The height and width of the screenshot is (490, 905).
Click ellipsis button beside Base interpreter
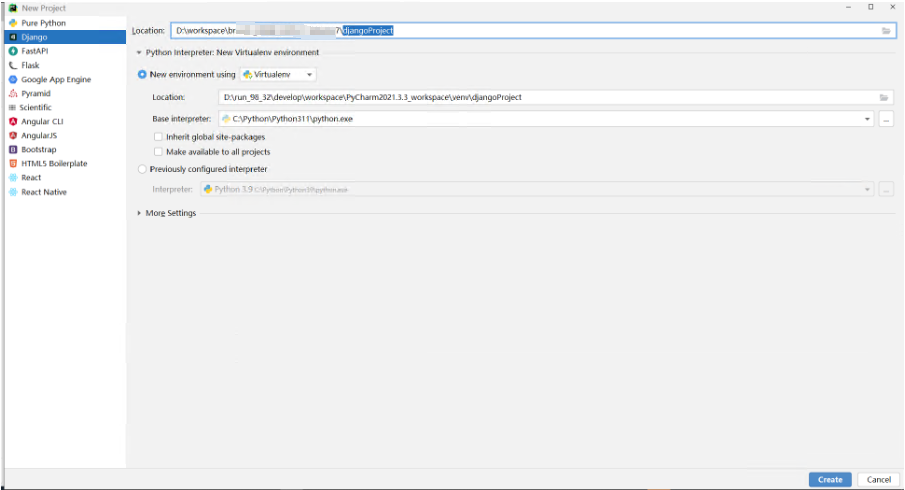(886, 119)
